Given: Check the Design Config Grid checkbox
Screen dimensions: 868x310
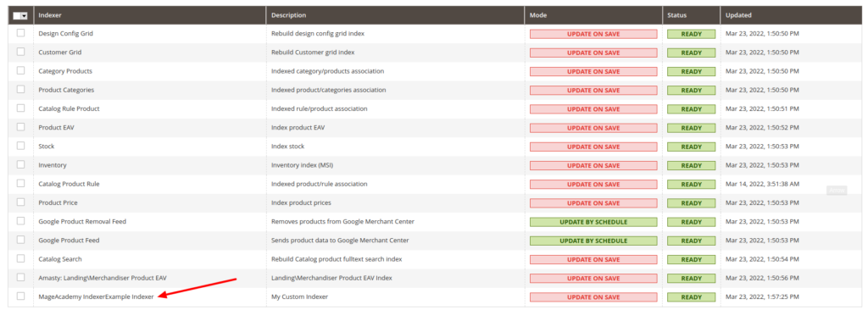Looking at the screenshot, I should coord(20,33).
